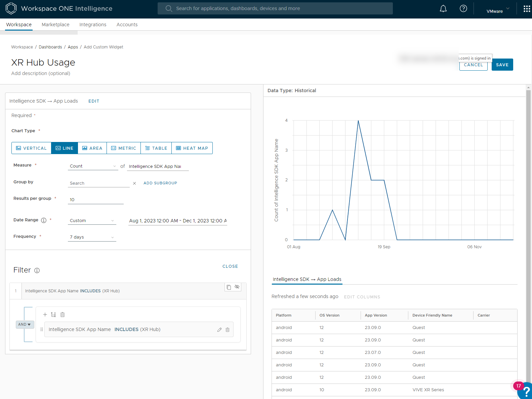Screen dimensions: 532x399
Task: Open the notifications bell
Action: pos(443,9)
